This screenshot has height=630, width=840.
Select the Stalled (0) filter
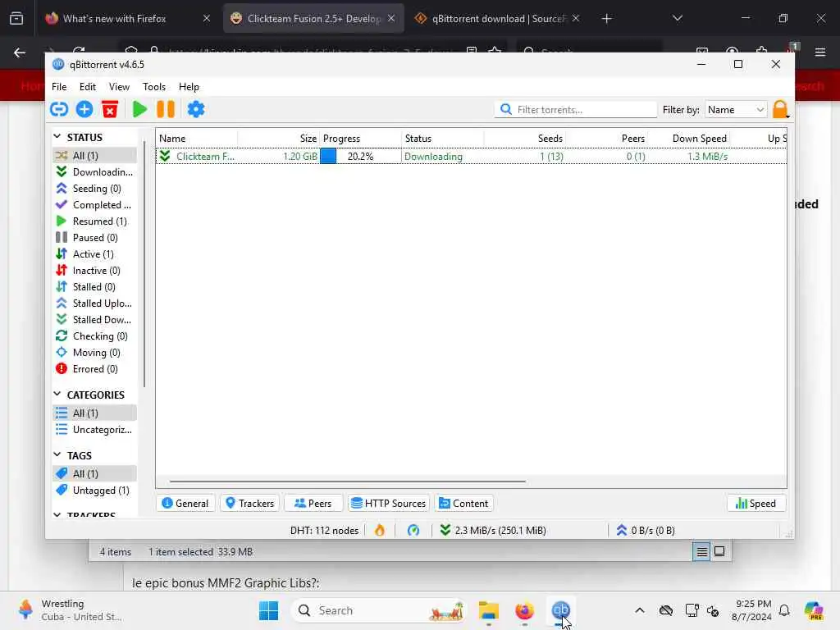[94, 287]
